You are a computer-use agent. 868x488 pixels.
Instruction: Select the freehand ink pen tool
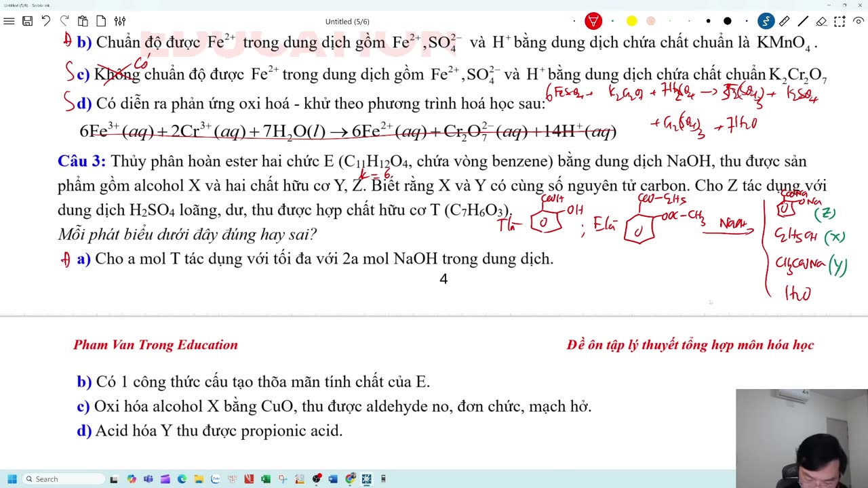click(x=766, y=21)
